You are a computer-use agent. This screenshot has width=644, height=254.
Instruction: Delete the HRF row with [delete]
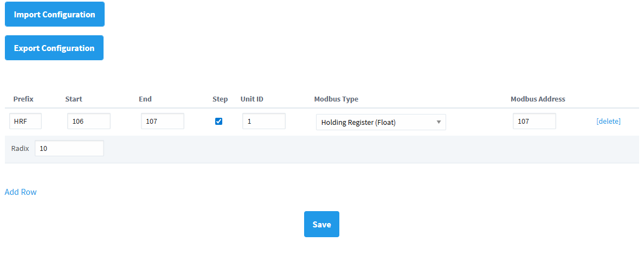tap(608, 121)
